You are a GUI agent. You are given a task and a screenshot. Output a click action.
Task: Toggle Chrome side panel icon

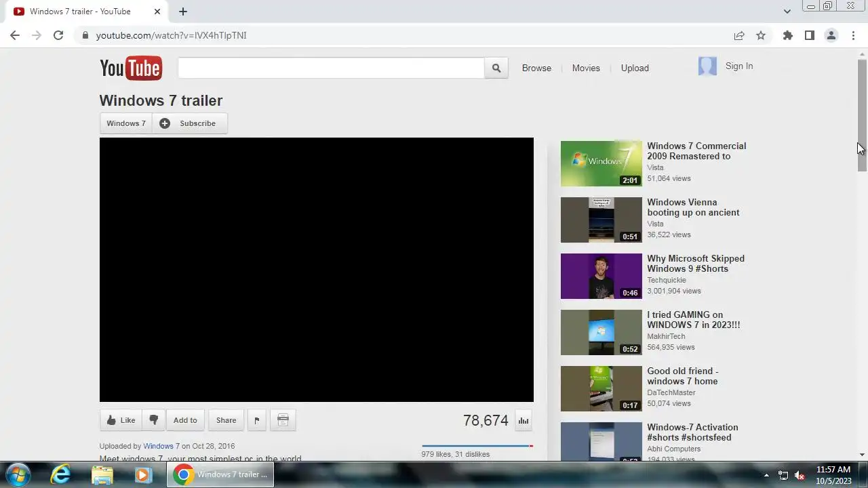pos(809,35)
